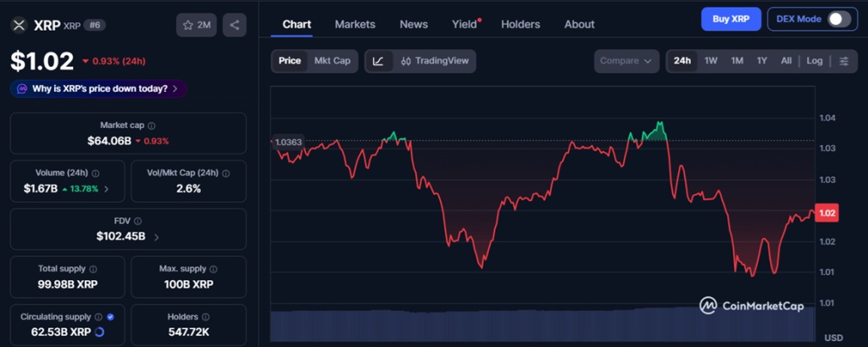Select 1Y time range
Image resolution: width=868 pixels, height=347 pixels.
coord(762,61)
